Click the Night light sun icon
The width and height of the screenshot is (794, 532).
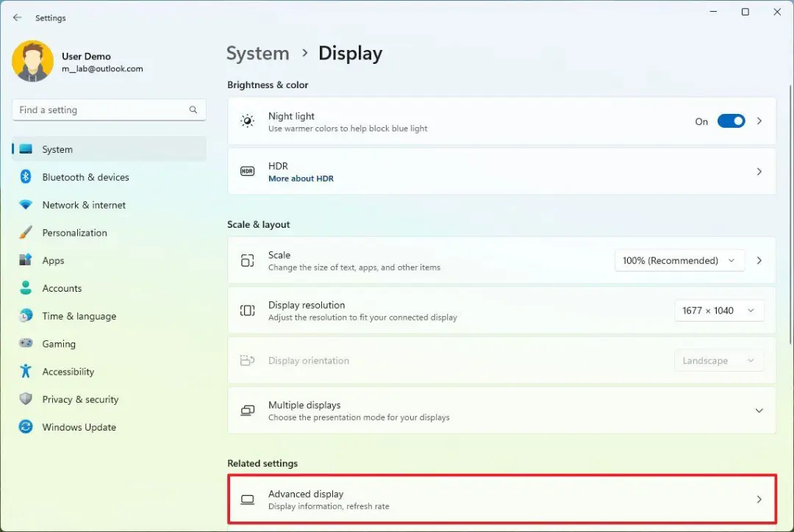pos(247,121)
